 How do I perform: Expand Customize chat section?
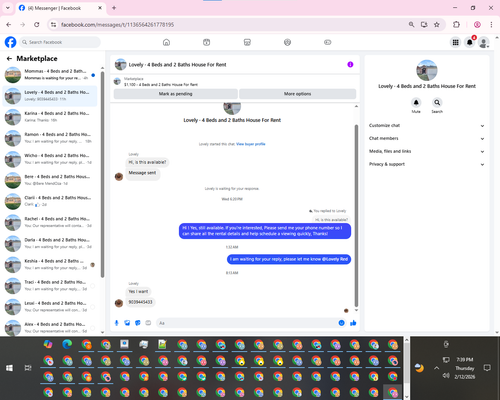point(426,126)
